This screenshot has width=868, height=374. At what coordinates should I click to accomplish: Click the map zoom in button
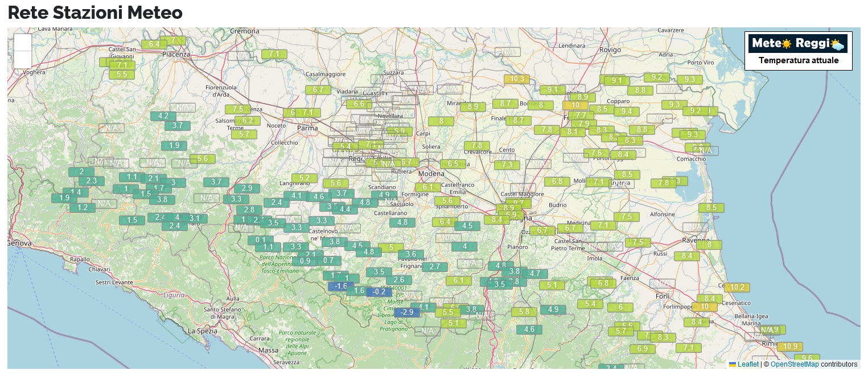22,42
